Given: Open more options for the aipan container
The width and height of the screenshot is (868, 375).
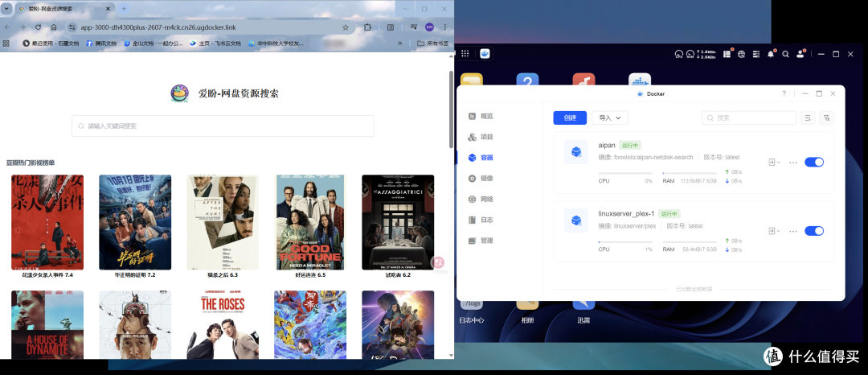Looking at the screenshot, I should pyautogui.click(x=793, y=163).
